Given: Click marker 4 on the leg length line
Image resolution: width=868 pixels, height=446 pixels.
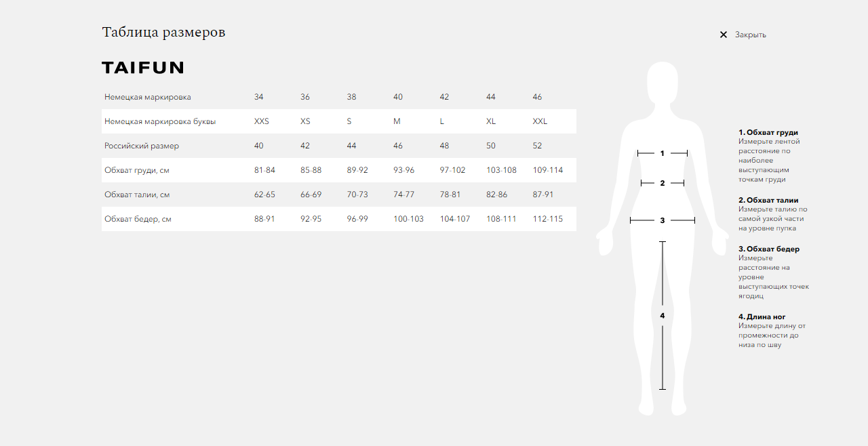Looking at the screenshot, I should [663, 316].
